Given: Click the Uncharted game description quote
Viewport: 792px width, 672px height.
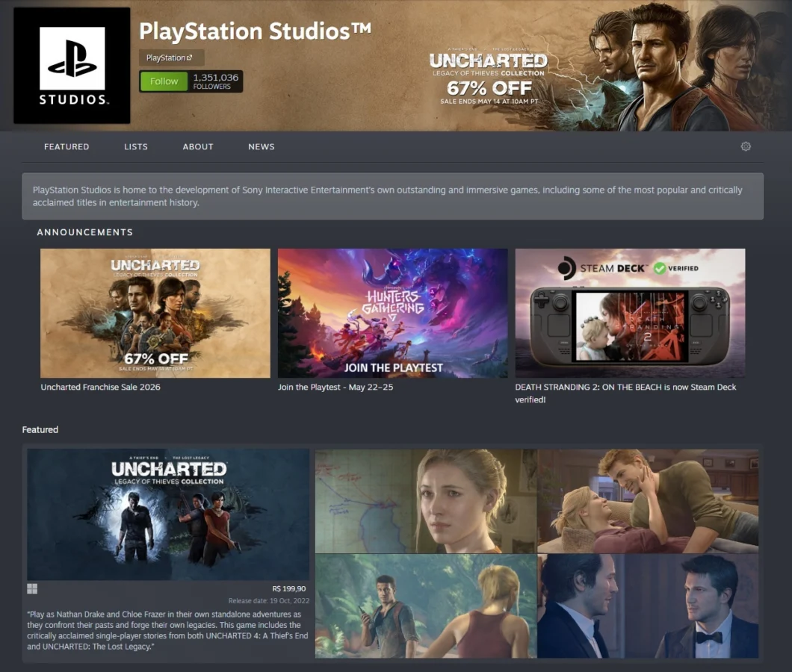Looking at the screenshot, I should pyautogui.click(x=167, y=631).
